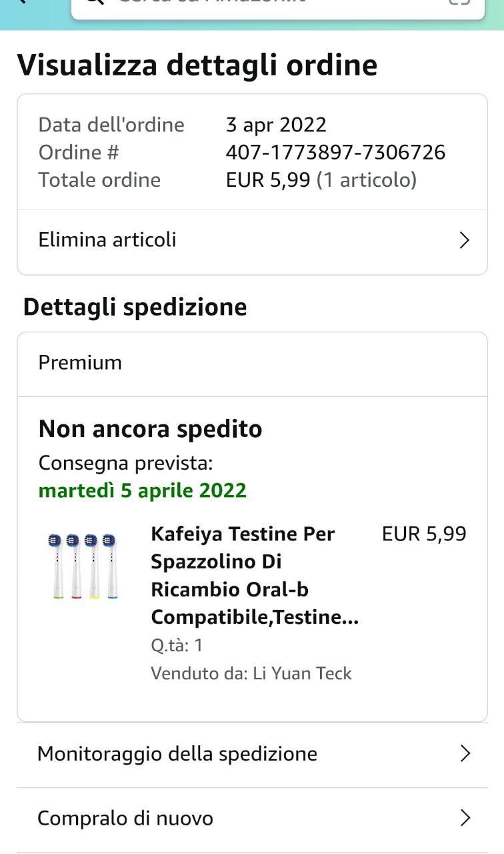Screen dimensions: 504x854
Task: Tap the Premium shipping label
Action: [80, 362]
